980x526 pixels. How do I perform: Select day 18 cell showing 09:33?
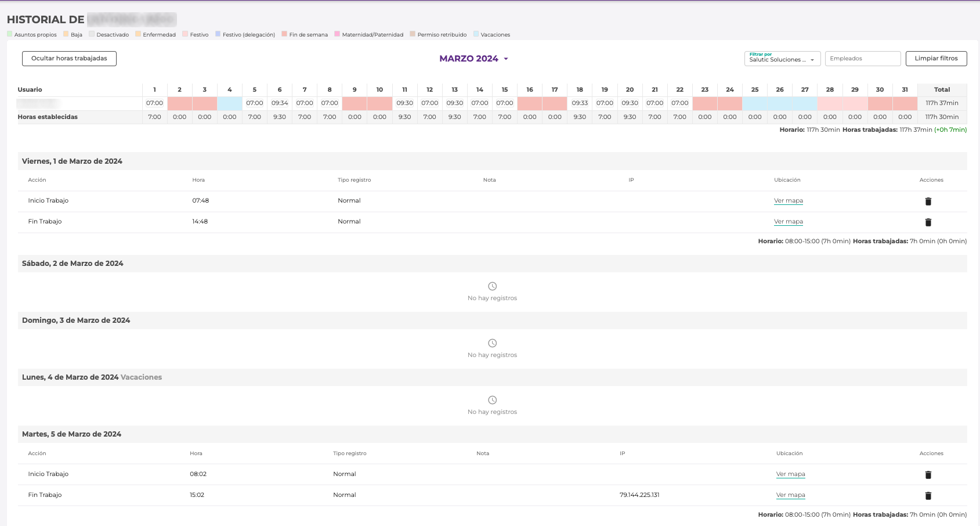point(580,103)
